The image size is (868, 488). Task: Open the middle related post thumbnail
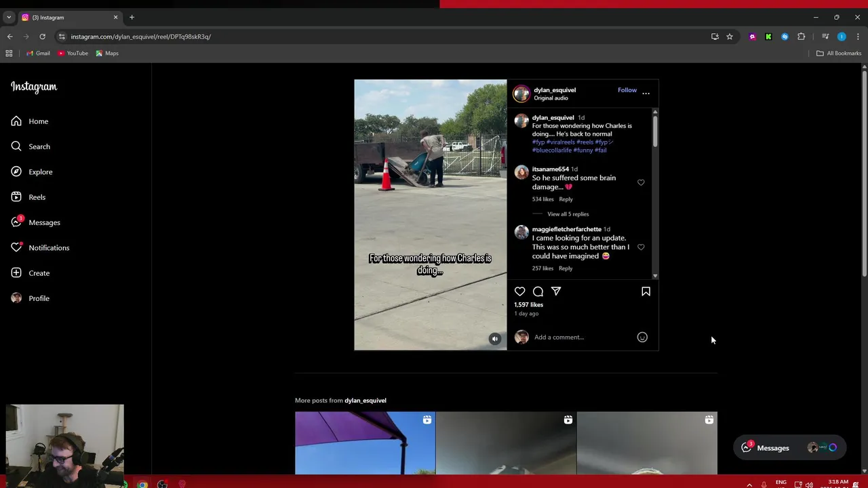tap(506, 443)
